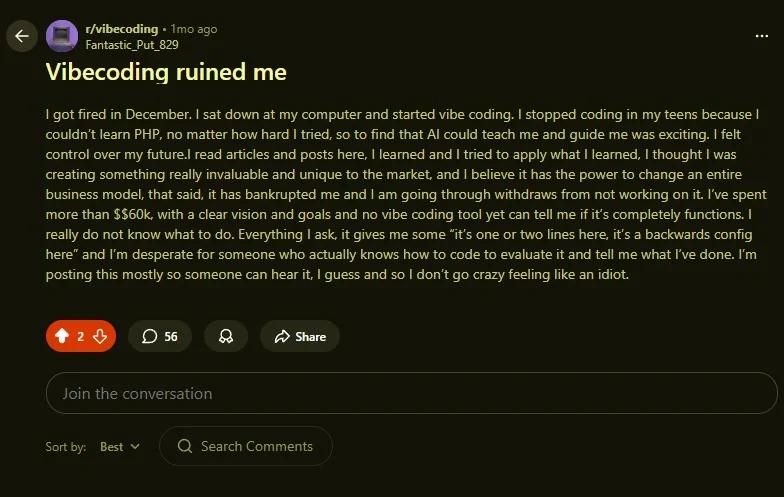Click the 'Vibecoding ruined me' post title

tap(166, 72)
